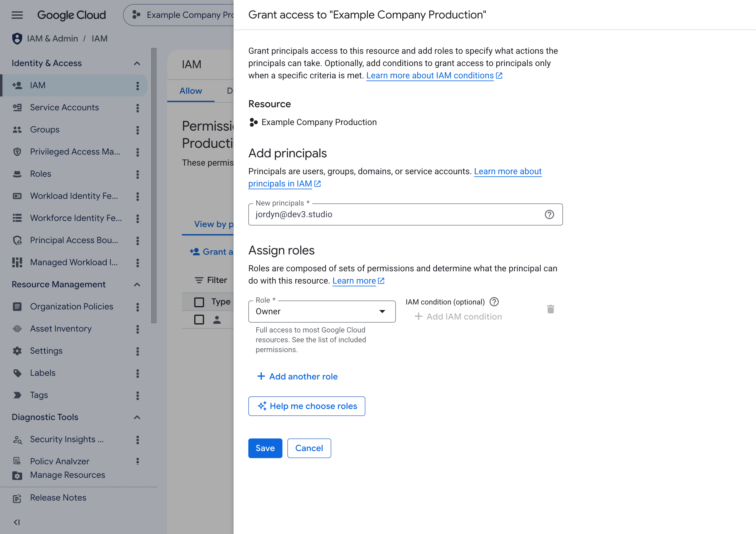
Task: Click the Workforce Identity Federation icon
Action: (17, 218)
